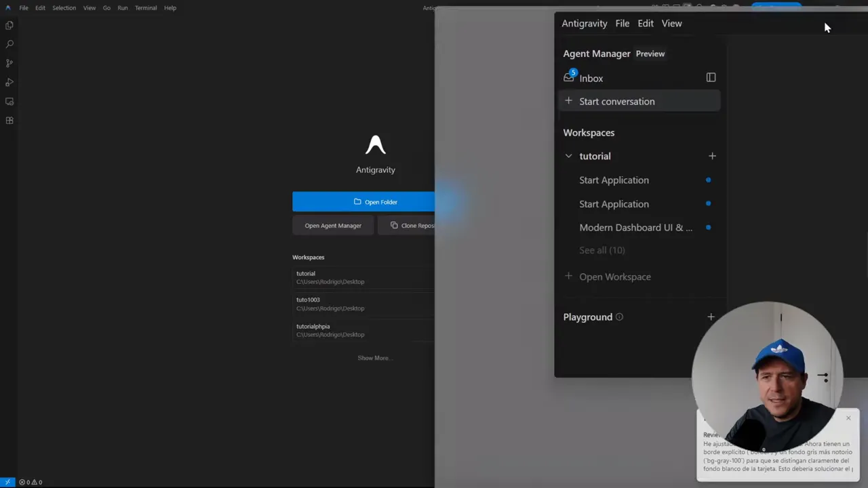
Task: Expand Show More under Workspaces list
Action: click(x=374, y=358)
